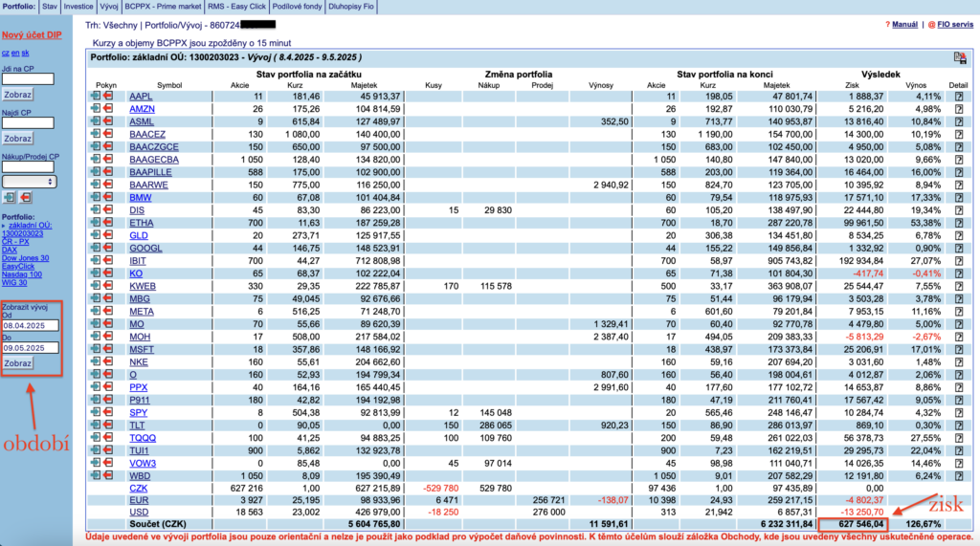Click the total yield 126,67%
Viewport: 980px width, 546px height.
tap(924, 524)
